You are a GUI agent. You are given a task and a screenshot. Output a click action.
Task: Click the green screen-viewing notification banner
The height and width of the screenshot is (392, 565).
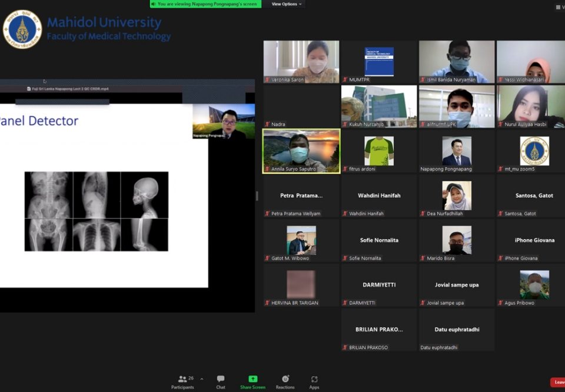[x=205, y=4]
